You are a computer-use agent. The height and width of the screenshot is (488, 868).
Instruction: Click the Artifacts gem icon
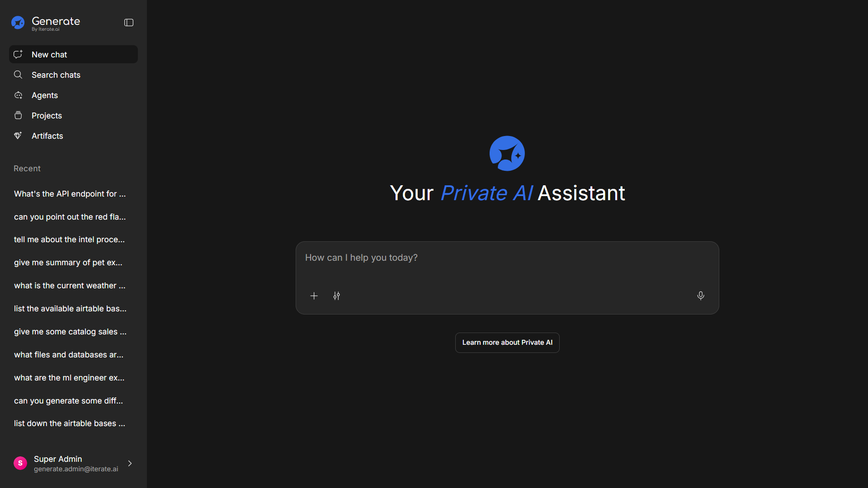(18, 136)
